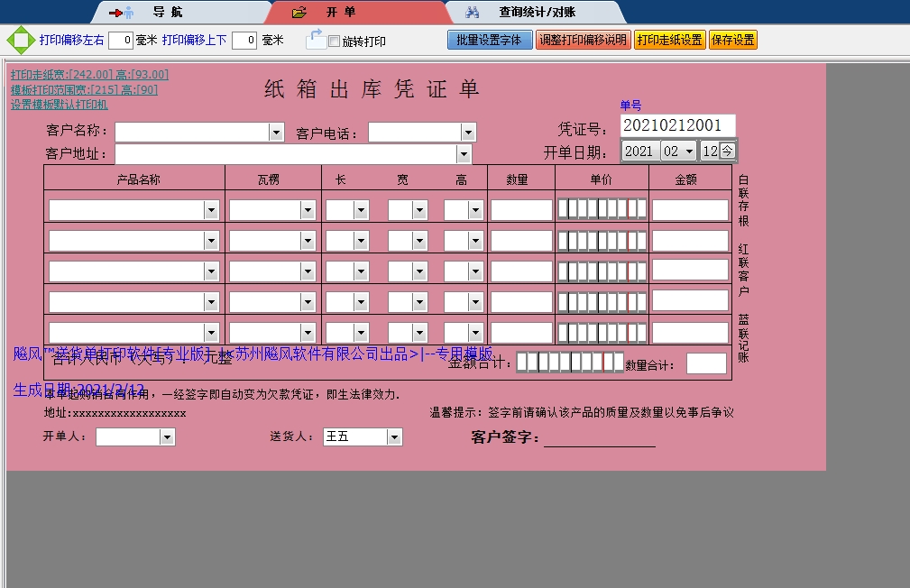Expand the 客户名称 dropdown
Screen dimensions: 910x588
tap(276, 133)
